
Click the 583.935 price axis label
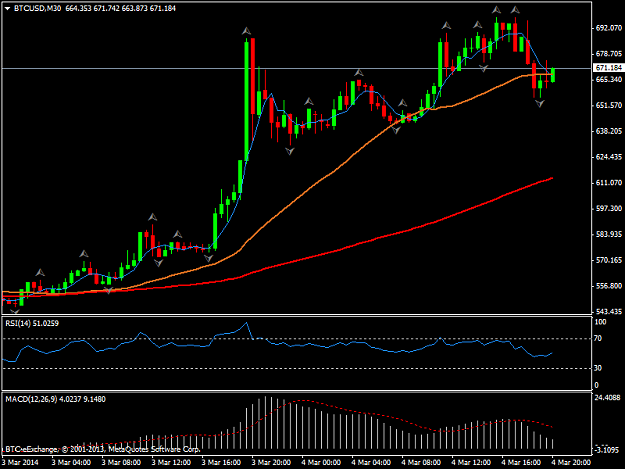(609, 234)
